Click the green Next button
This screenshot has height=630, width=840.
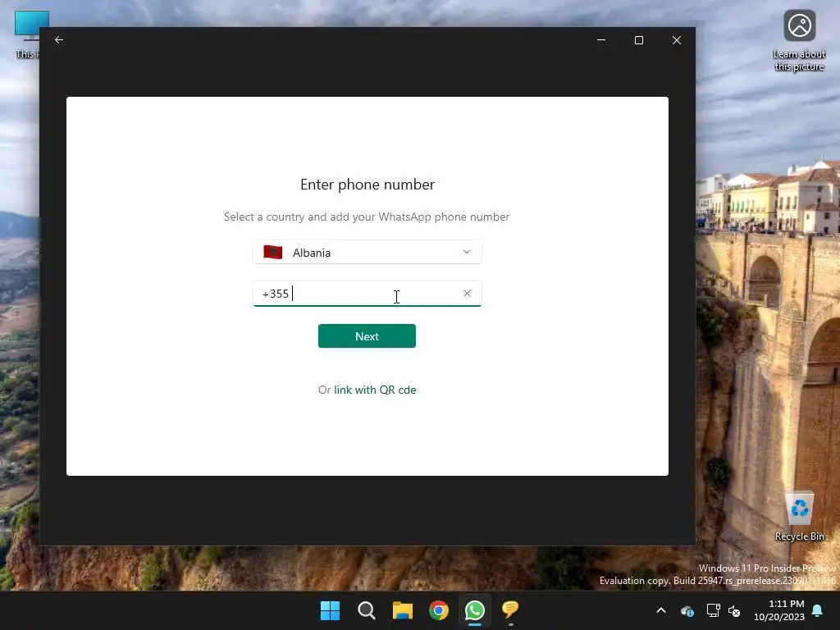click(x=367, y=336)
